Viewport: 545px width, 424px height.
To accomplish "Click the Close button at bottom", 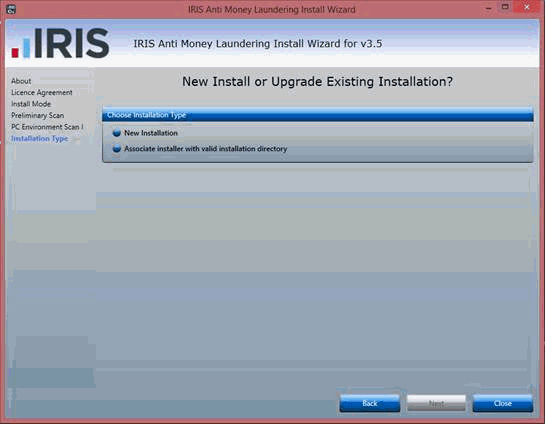I will (503, 403).
